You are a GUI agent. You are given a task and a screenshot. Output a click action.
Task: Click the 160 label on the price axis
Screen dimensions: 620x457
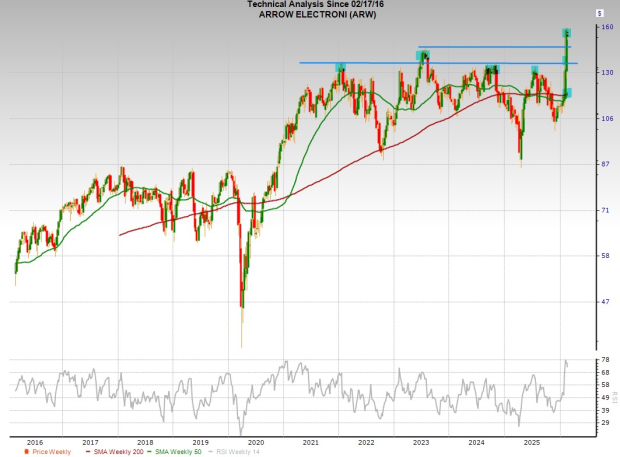click(606, 28)
